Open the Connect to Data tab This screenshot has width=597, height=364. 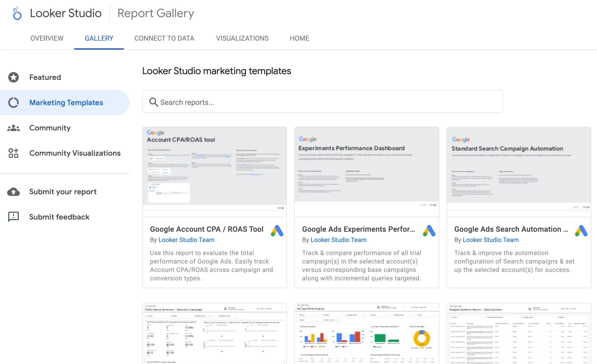pyautogui.click(x=164, y=38)
